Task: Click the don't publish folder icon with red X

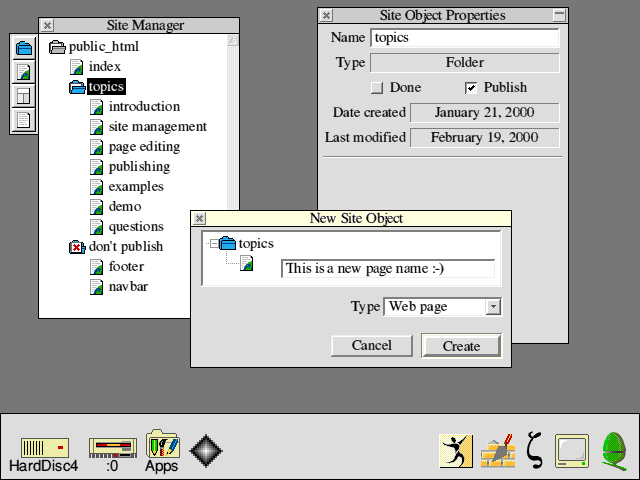Action: coord(77,247)
